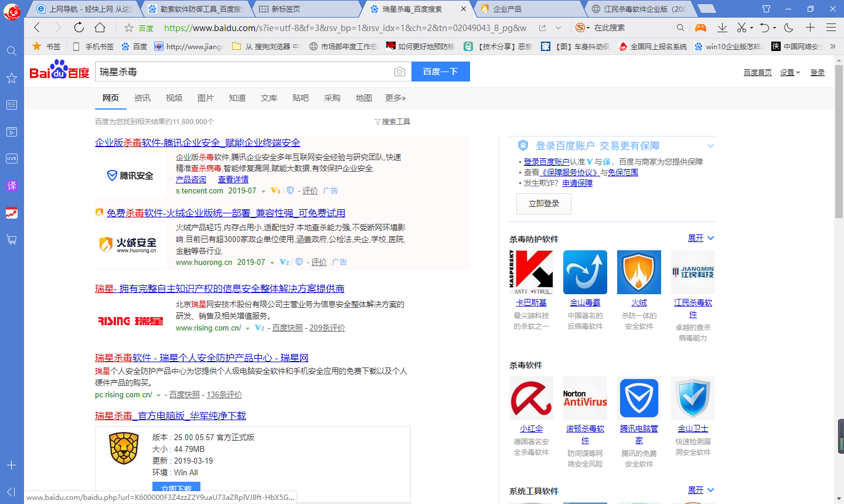Viewport: 844px width, 504px height.
Task: Open the address bar history dropdown
Action: coord(558,28)
